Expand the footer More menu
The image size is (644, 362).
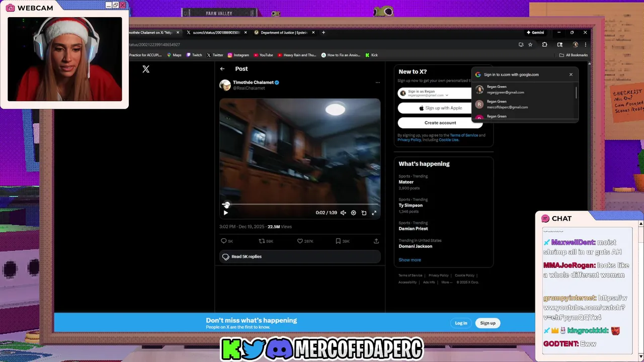pyautogui.click(x=446, y=282)
